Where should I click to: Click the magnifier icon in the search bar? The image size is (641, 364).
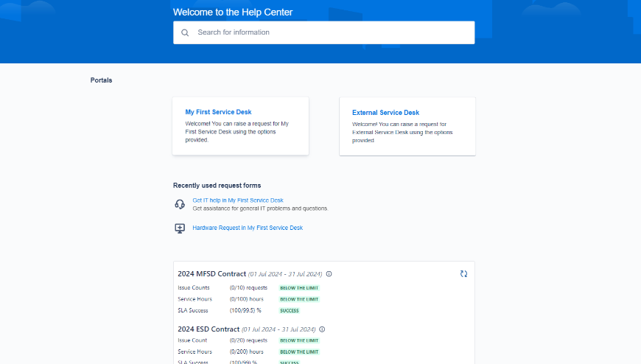(185, 32)
